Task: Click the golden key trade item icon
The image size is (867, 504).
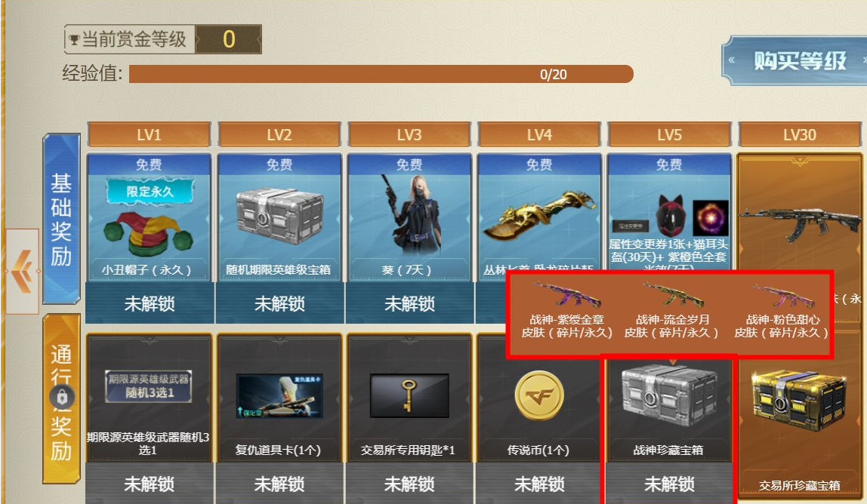Action: click(x=409, y=395)
